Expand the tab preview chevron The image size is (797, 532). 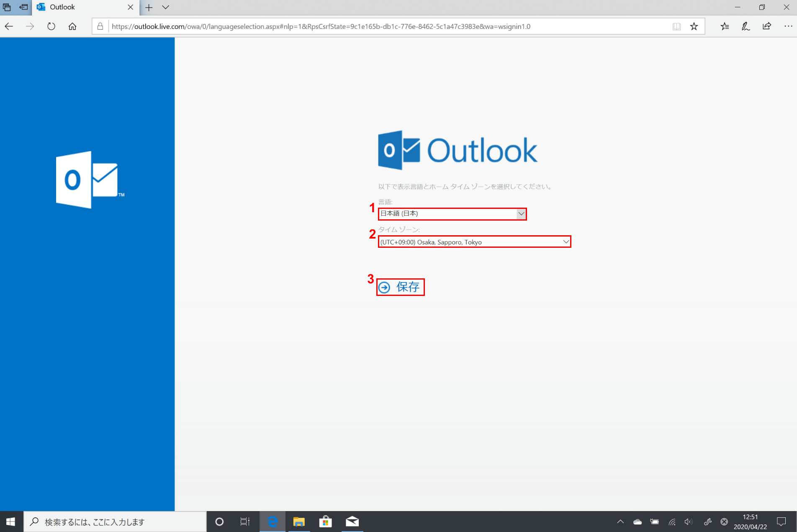(x=165, y=7)
